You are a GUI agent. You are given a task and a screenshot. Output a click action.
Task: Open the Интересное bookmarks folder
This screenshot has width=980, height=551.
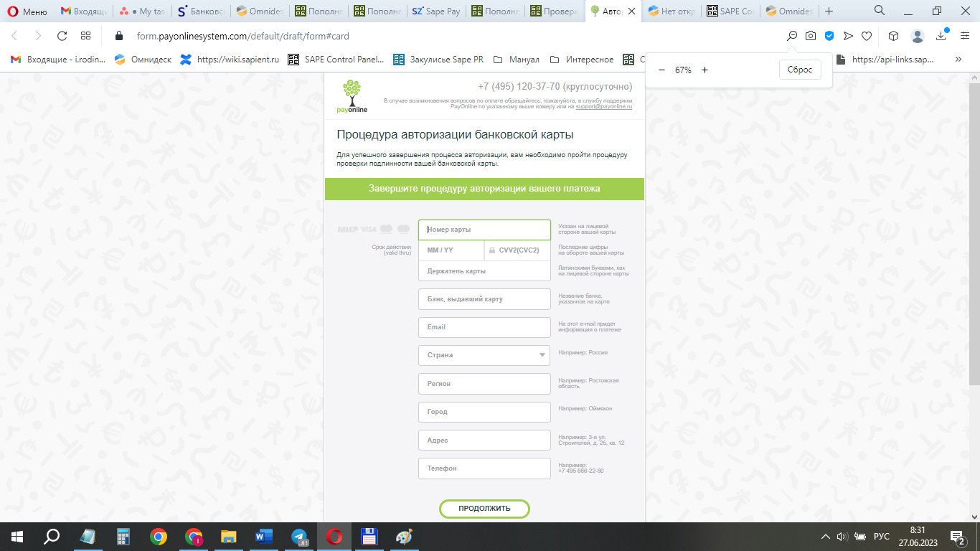point(582,60)
